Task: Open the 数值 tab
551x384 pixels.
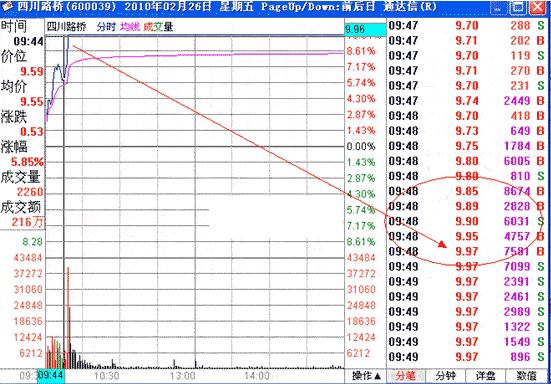Action: click(526, 376)
